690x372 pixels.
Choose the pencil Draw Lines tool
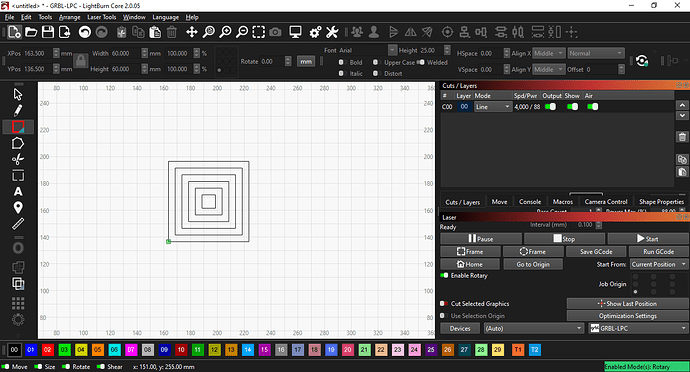click(18, 110)
